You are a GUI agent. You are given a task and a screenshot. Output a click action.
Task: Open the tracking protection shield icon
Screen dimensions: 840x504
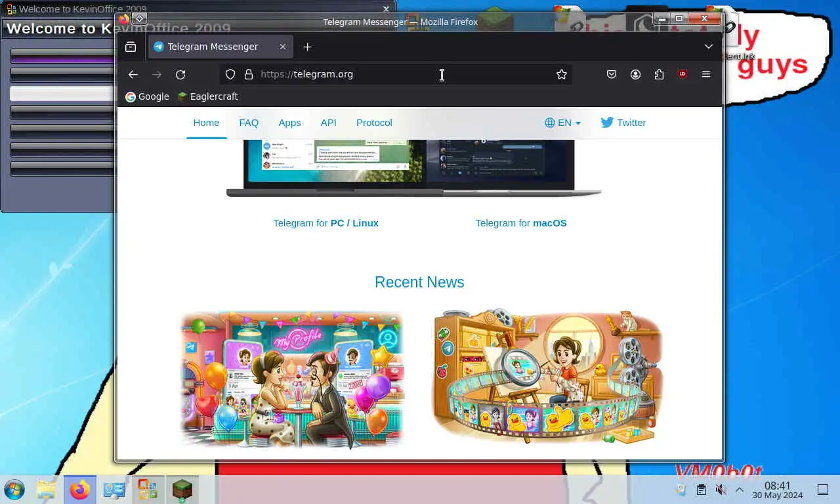[x=230, y=74]
